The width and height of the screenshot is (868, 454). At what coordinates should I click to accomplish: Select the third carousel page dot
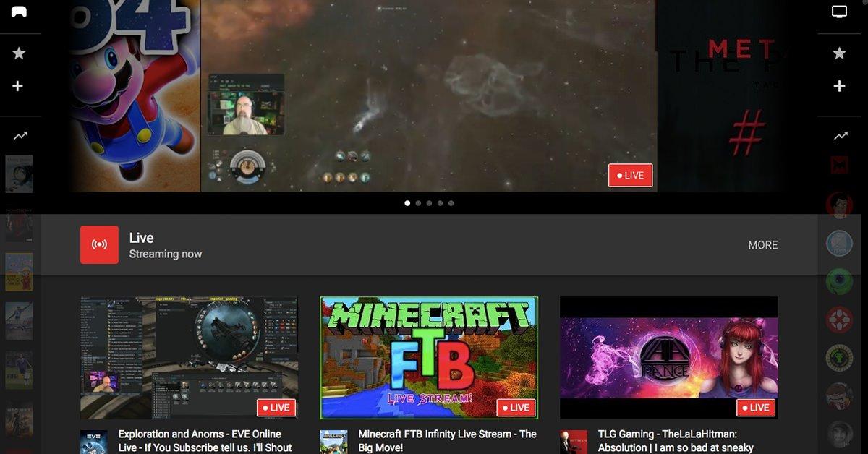(429, 203)
